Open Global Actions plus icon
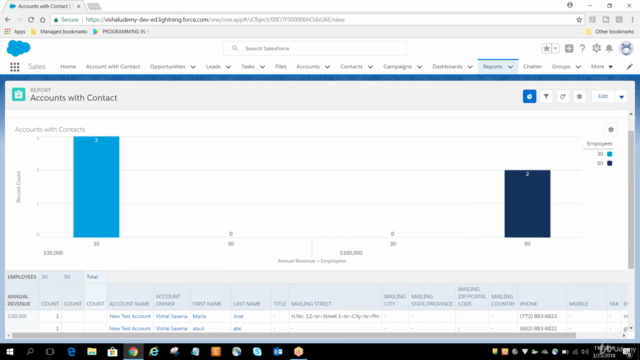Screen dimensions: 640x360 pyautogui.click(x=569, y=49)
